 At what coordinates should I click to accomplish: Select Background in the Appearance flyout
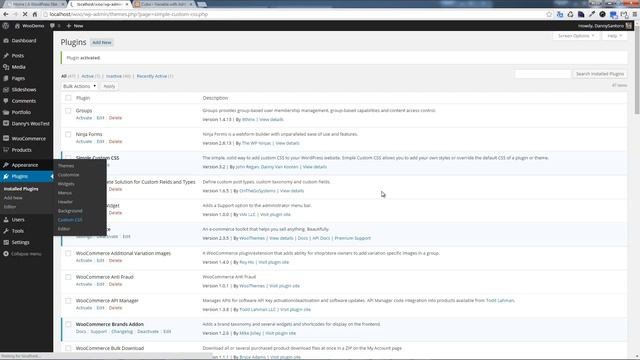70,211
